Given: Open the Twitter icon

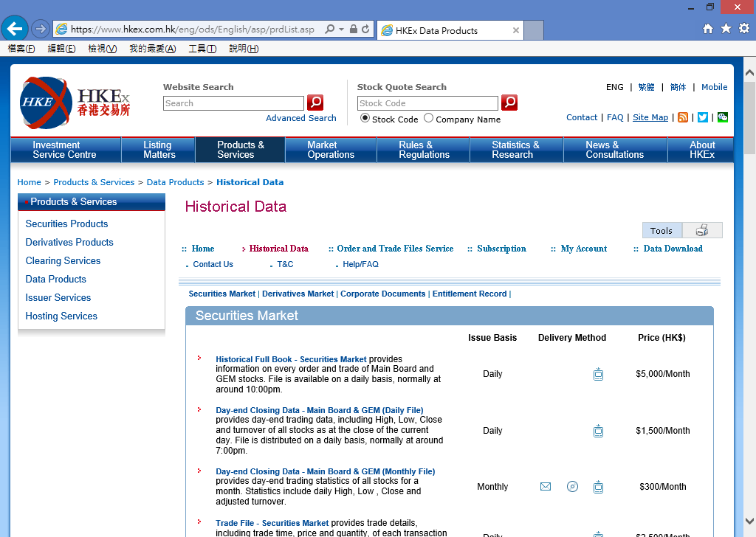Looking at the screenshot, I should coord(703,117).
